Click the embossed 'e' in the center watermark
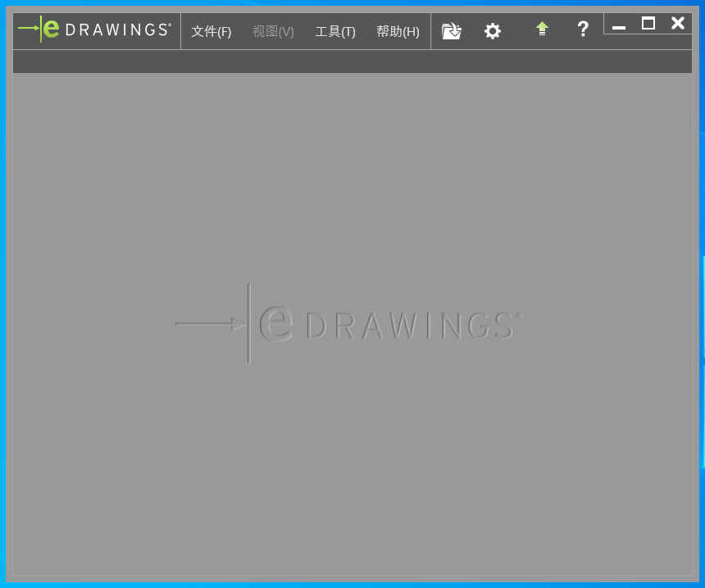705x588 pixels. pyautogui.click(x=276, y=323)
